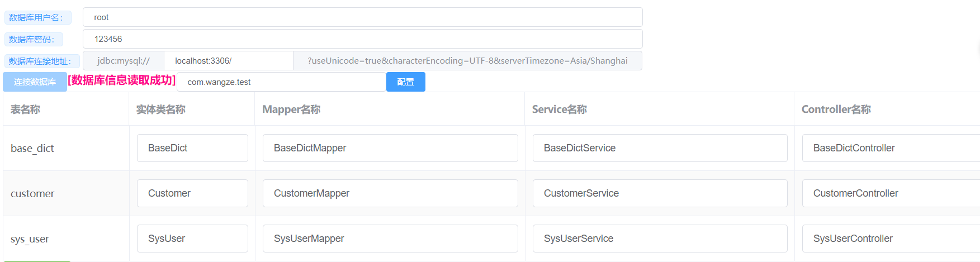
Task: Click the blue 配置 configure button
Action: (x=406, y=82)
